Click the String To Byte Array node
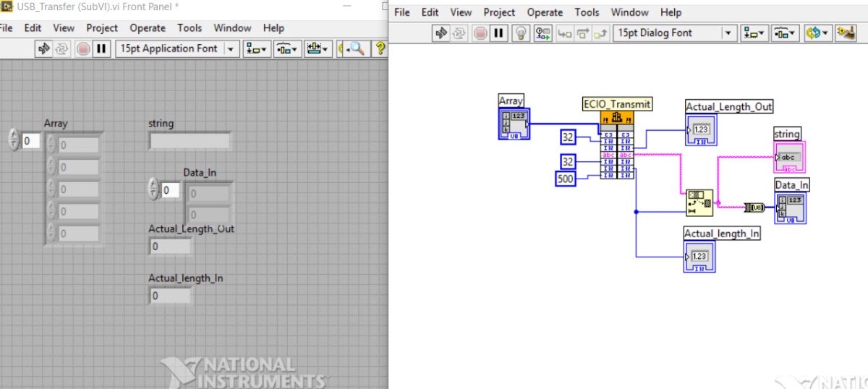The image size is (868, 389). 754,208
